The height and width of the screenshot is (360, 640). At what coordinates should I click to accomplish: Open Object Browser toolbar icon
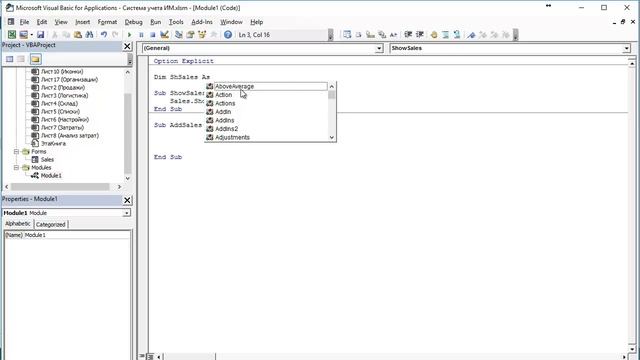coord(202,35)
